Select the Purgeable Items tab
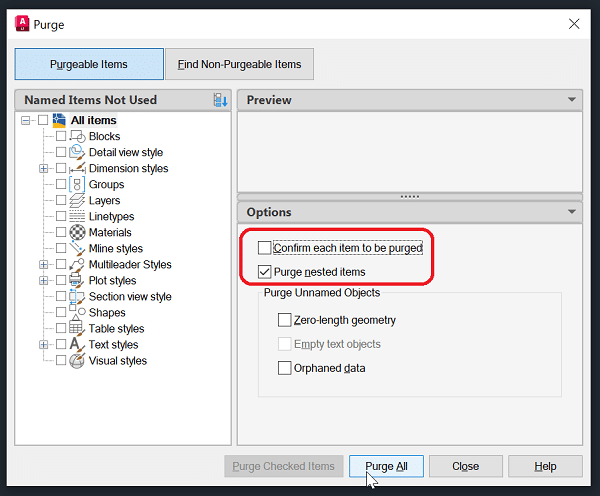600x496 pixels. [x=89, y=64]
